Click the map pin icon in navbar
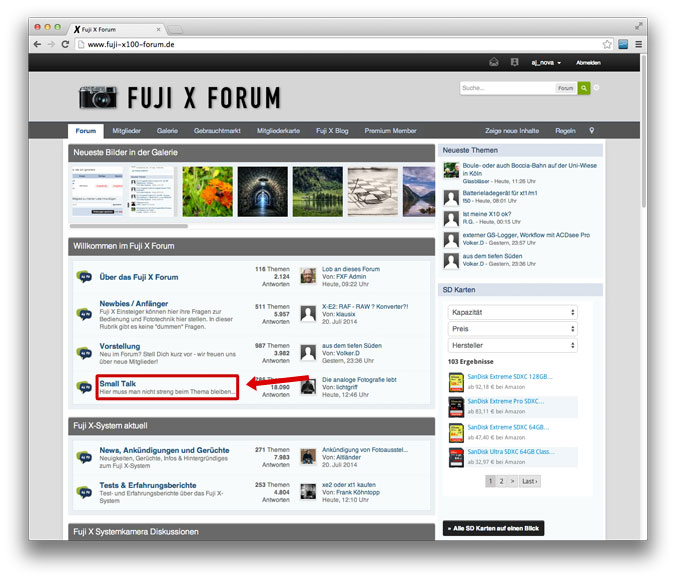This screenshot has height=580, width=676. (591, 131)
